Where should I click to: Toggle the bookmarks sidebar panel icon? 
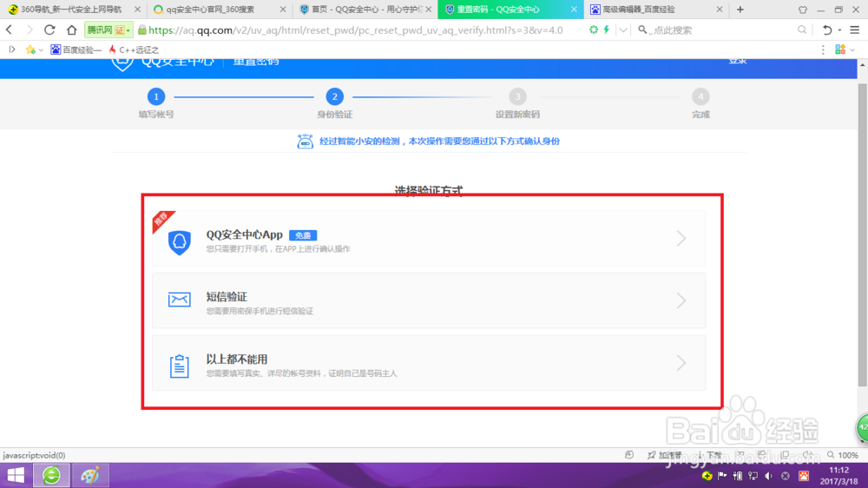pos(11,49)
